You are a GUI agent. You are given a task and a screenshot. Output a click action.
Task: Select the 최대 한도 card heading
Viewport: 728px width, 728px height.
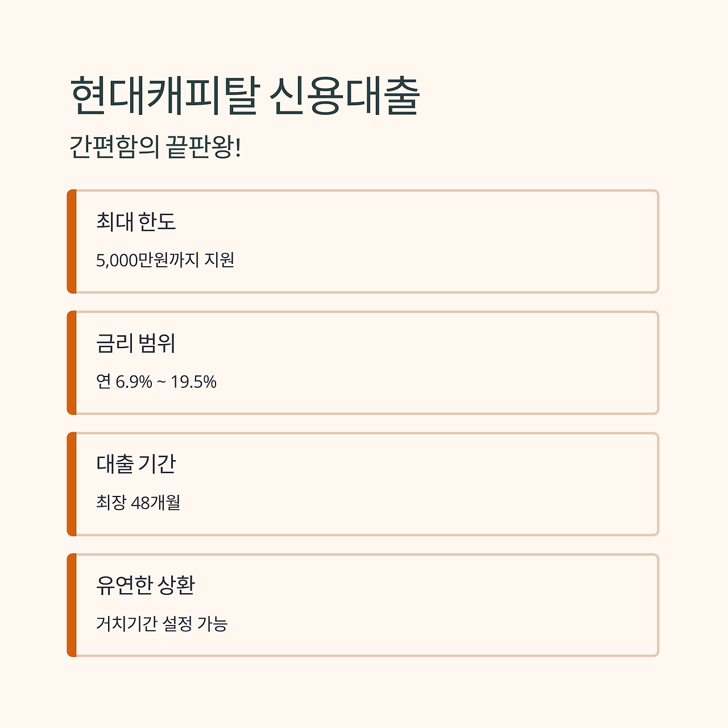tap(136, 221)
